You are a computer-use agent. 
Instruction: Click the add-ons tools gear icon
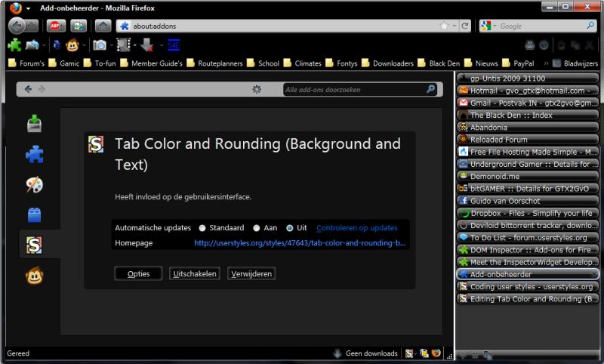point(257,89)
